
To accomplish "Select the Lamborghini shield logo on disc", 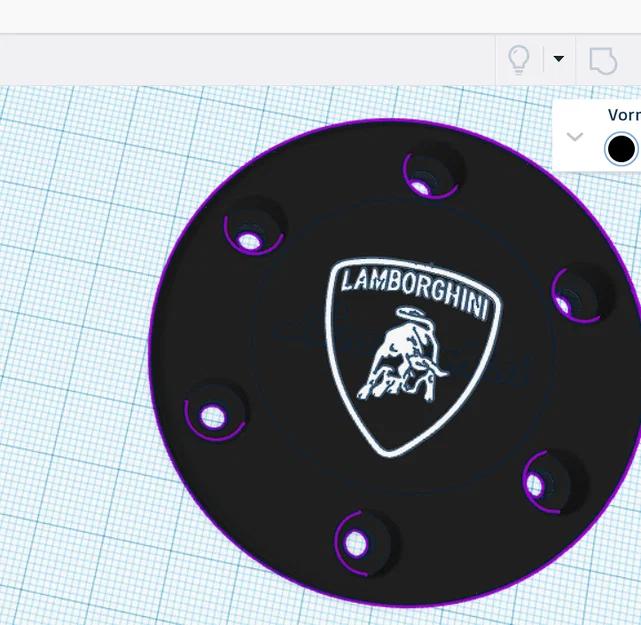I will (x=413, y=357).
